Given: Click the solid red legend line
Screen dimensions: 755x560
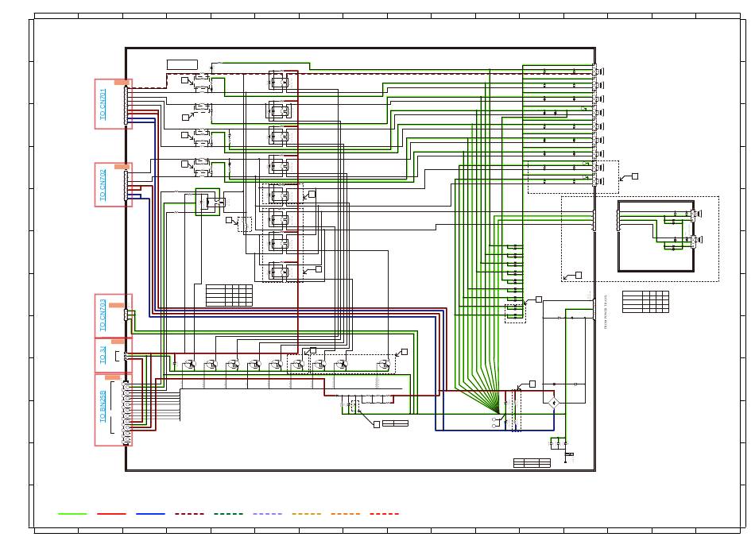Looking at the screenshot, I should pos(111,514).
